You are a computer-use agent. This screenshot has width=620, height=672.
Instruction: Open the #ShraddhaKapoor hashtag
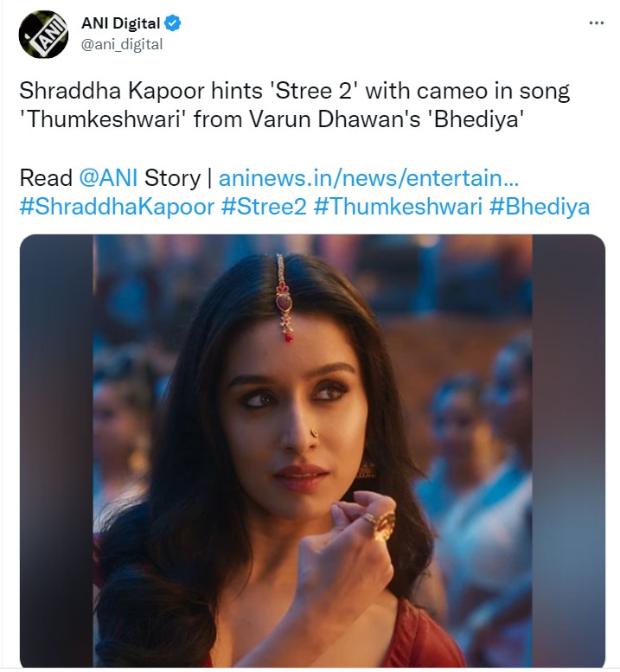[125, 207]
